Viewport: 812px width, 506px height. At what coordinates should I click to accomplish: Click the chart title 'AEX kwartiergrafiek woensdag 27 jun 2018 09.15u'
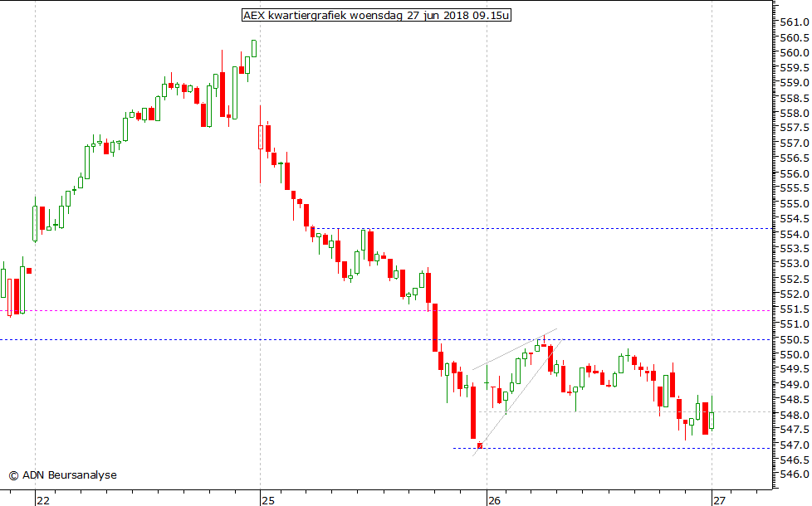pos(376,15)
